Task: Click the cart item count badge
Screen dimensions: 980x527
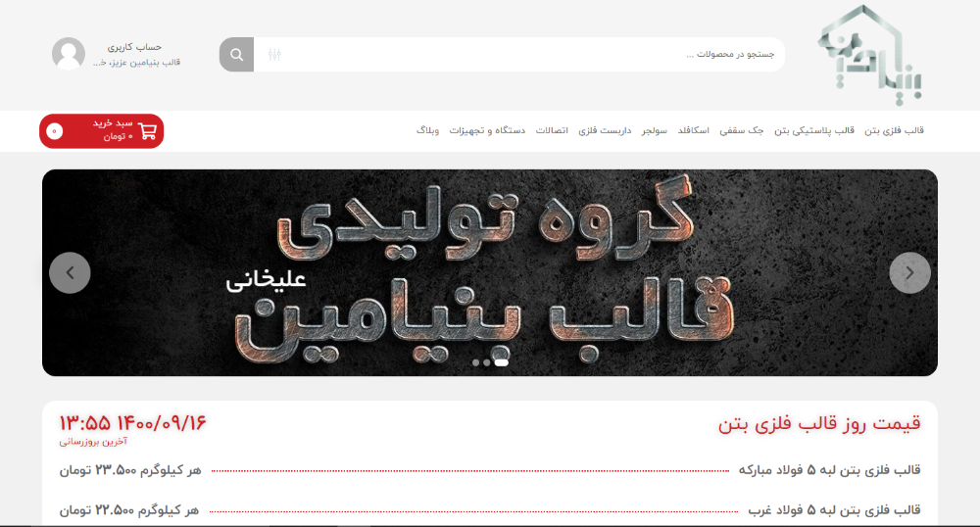Action: tap(54, 131)
